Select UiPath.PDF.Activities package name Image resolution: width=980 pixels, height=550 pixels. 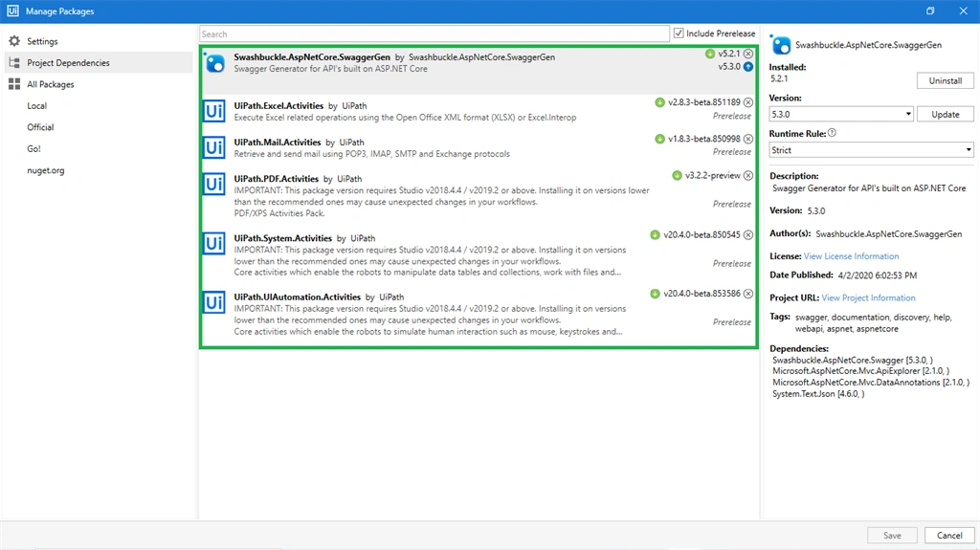coord(277,179)
